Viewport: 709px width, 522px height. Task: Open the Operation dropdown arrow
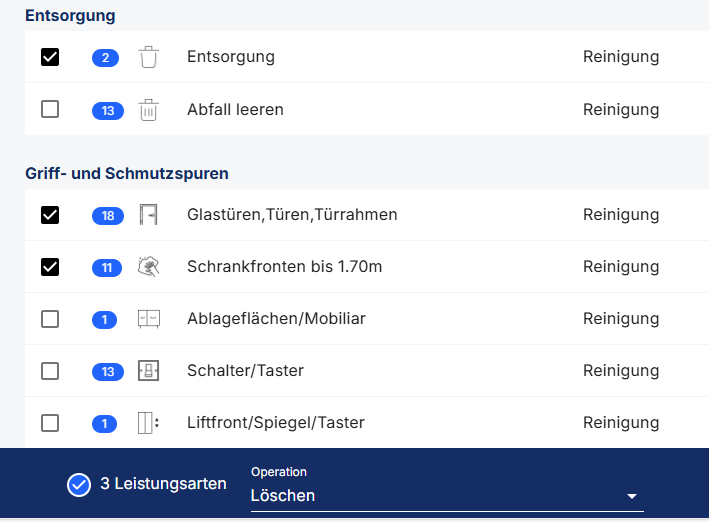tap(632, 496)
